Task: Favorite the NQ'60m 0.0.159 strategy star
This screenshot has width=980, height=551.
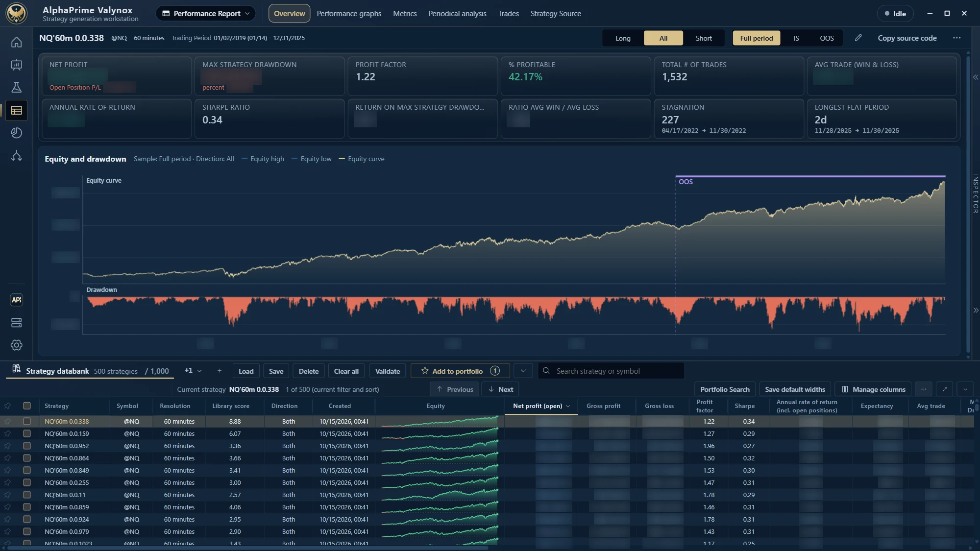Action: point(7,433)
